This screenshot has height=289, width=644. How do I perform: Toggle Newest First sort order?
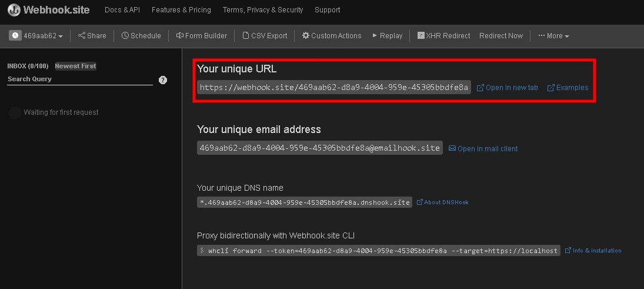pyautogui.click(x=75, y=66)
